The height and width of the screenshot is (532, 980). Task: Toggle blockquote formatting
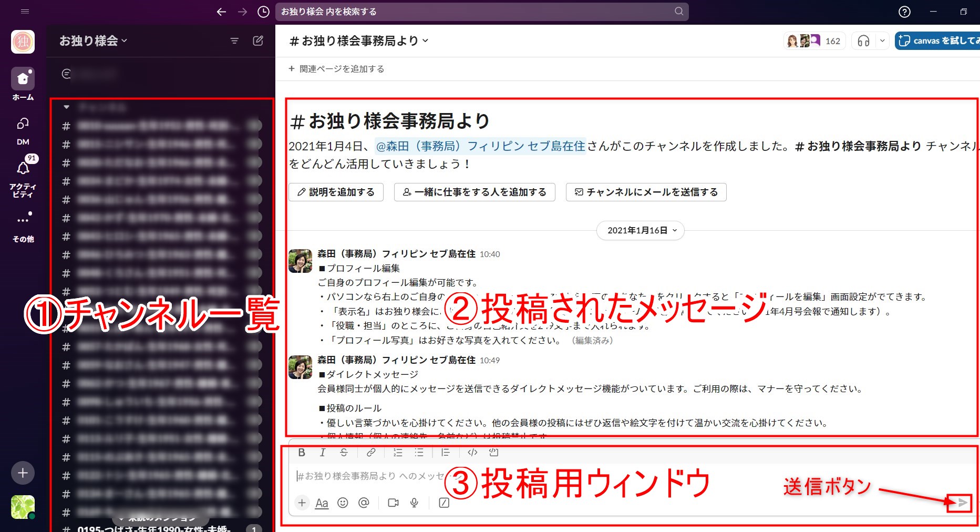point(446,452)
